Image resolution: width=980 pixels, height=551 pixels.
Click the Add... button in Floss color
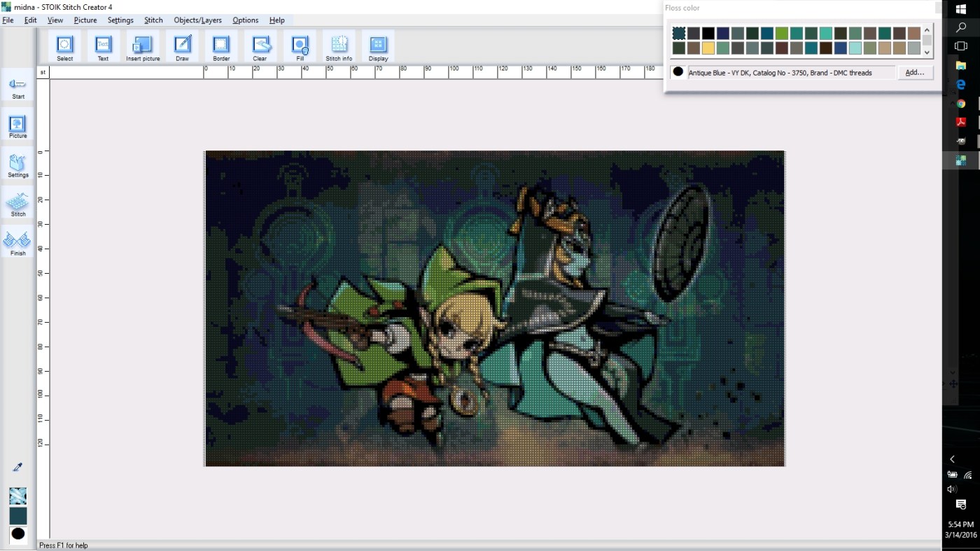point(914,72)
